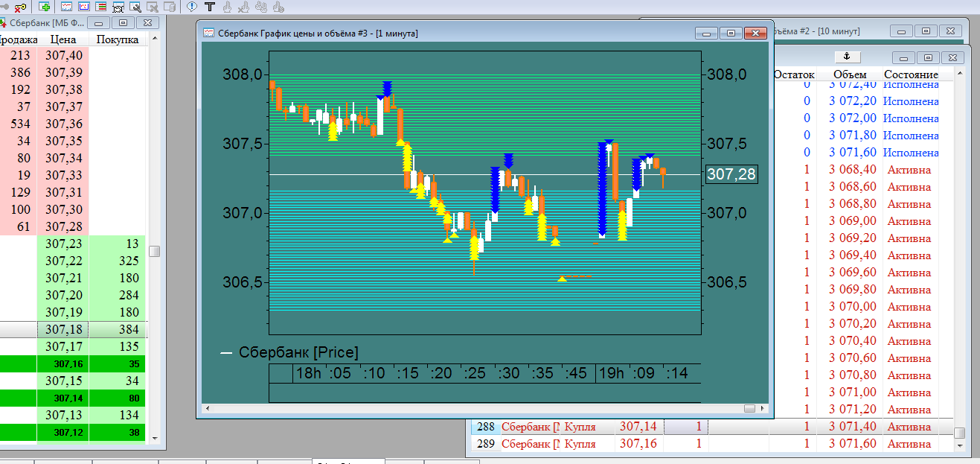Screen dimensions: 980x464
Task: Click the chart horizontal scrollbar thumb
Action: [x=749, y=408]
